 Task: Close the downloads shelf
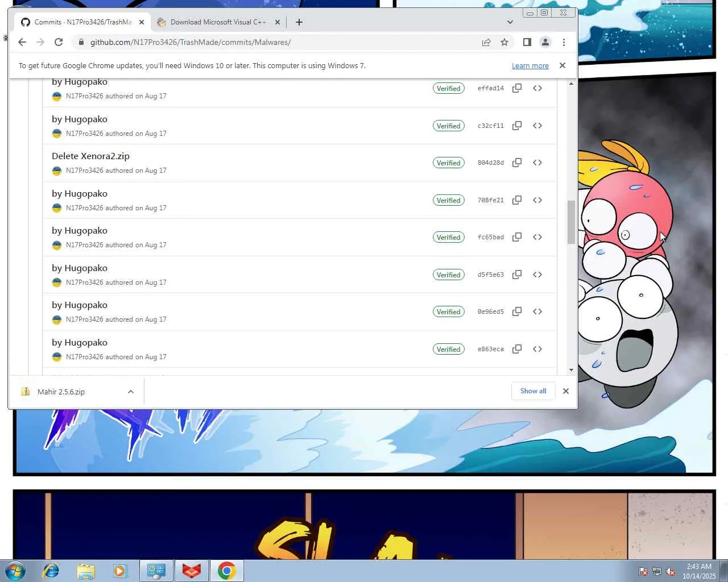pyautogui.click(x=566, y=391)
